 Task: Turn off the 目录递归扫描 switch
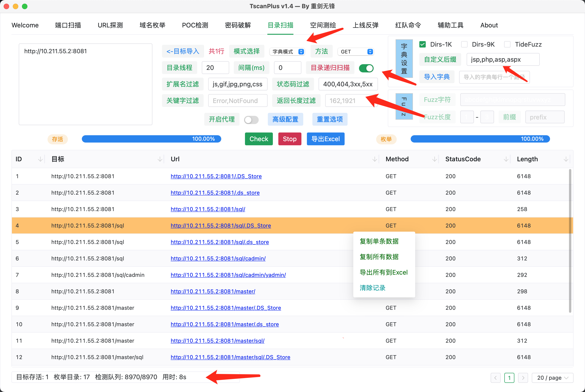point(366,68)
